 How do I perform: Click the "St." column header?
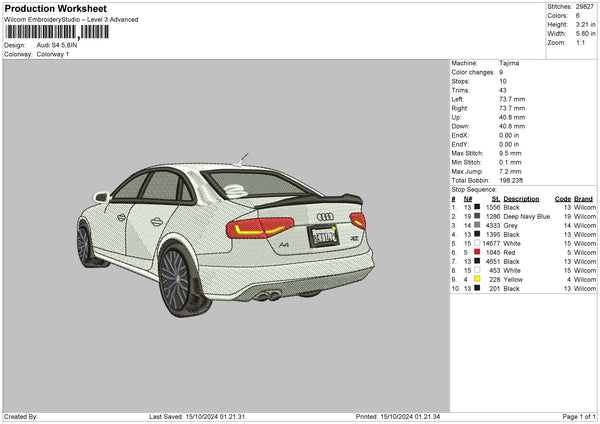(x=496, y=199)
